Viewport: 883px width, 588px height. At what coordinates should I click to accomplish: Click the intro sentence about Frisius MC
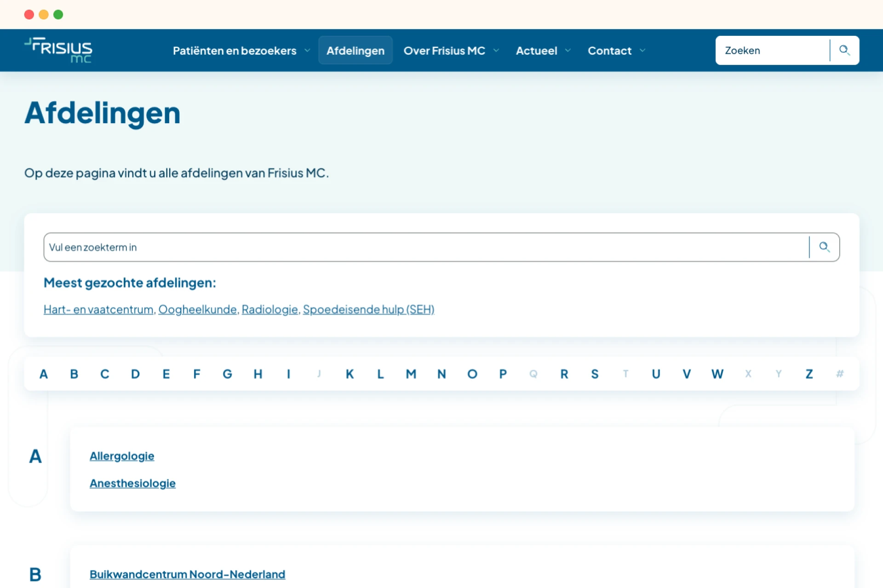tap(177, 173)
